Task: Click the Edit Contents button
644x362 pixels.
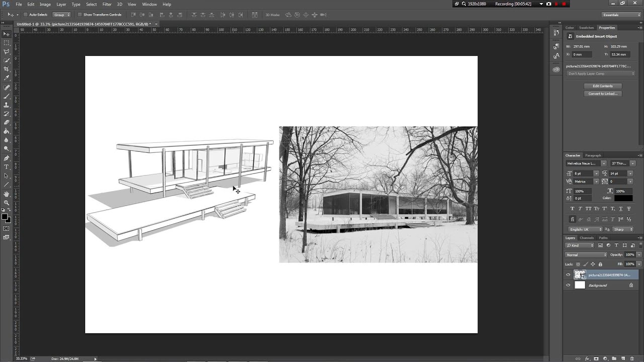Action: tap(603, 86)
